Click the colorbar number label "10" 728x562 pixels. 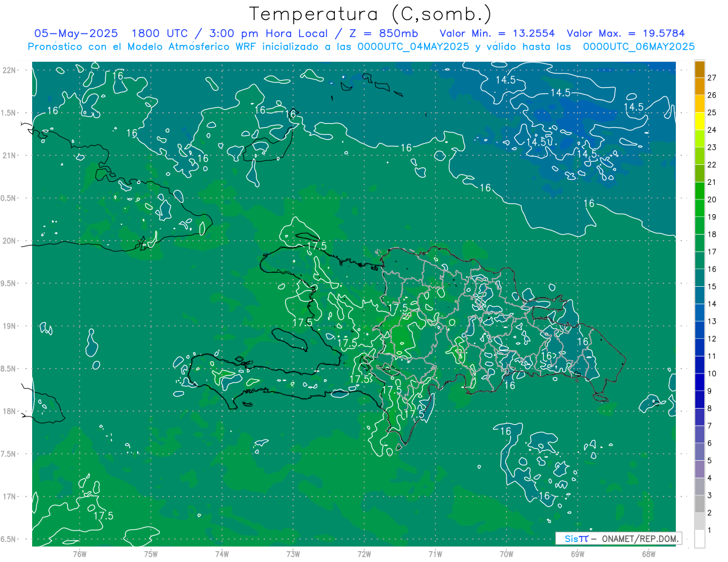tap(712, 373)
